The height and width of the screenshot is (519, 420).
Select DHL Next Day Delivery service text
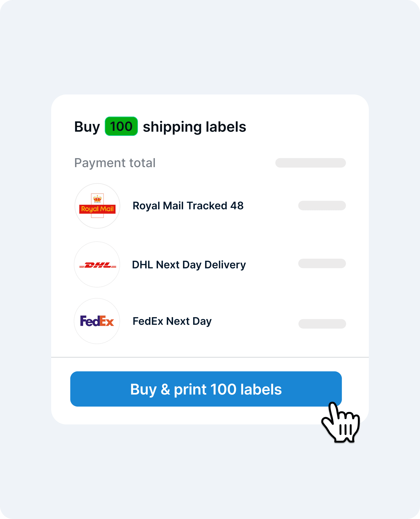pyautogui.click(x=189, y=265)
